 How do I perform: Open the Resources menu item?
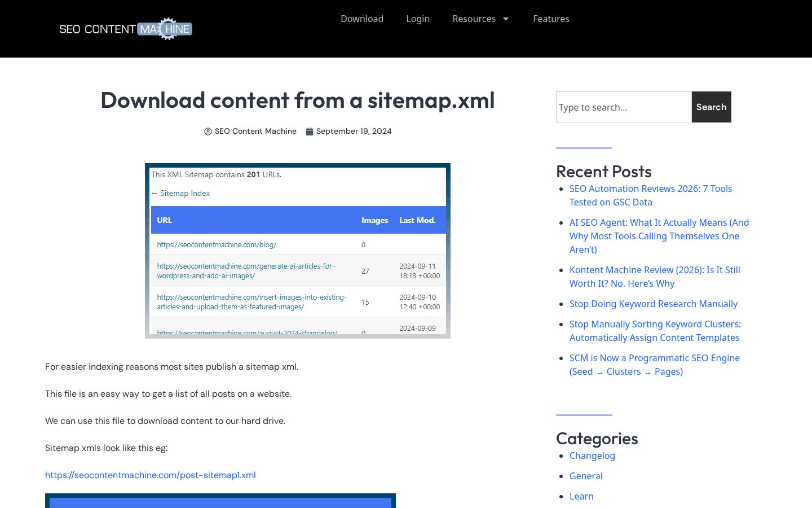474,19
